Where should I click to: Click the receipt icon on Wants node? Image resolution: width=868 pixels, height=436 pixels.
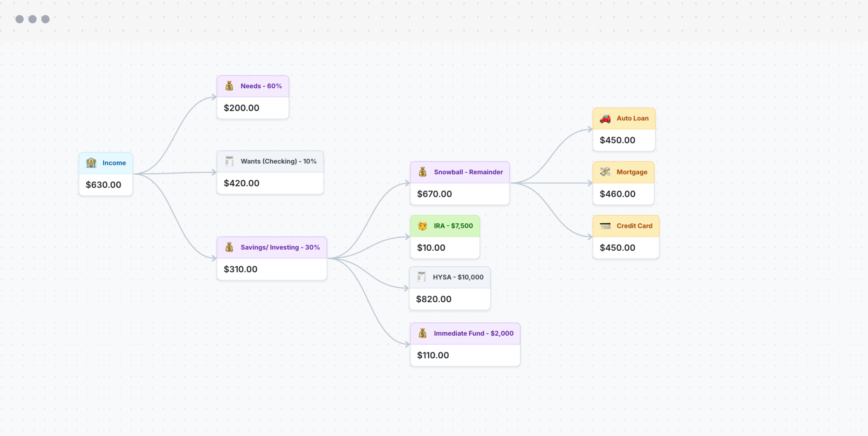click(x=229, y=161)
